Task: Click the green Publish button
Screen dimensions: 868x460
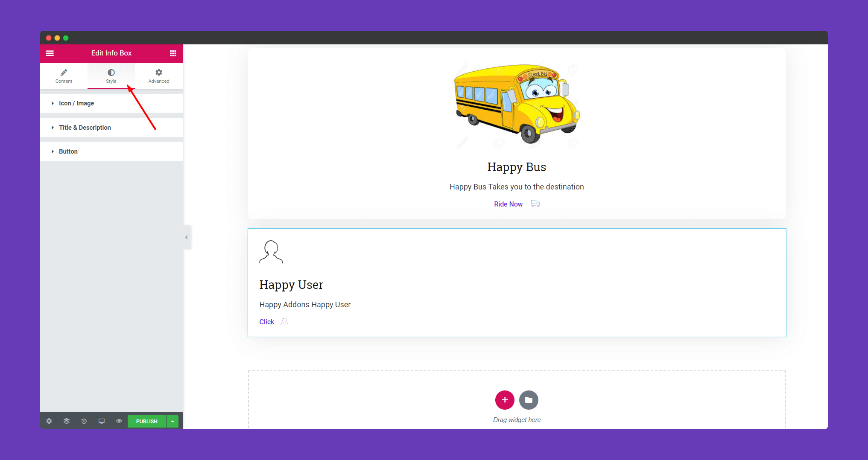Action: [x=147, y=421]
